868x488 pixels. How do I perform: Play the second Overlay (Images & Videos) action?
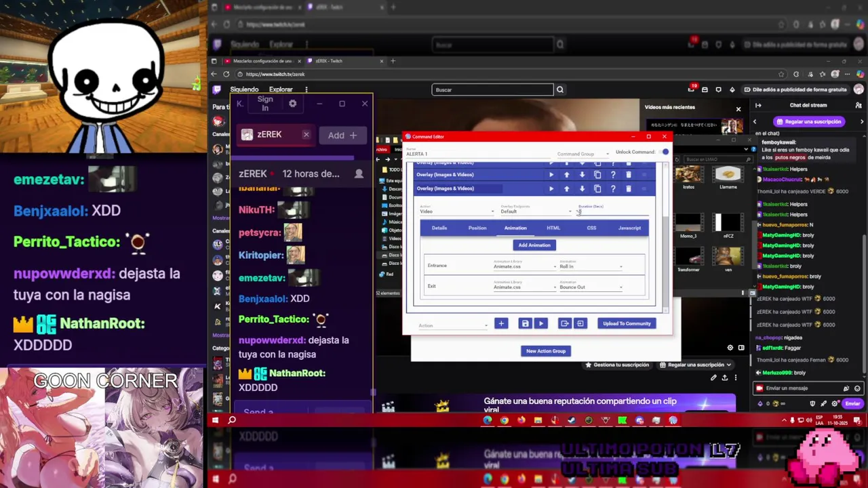(x=551, y=175)
